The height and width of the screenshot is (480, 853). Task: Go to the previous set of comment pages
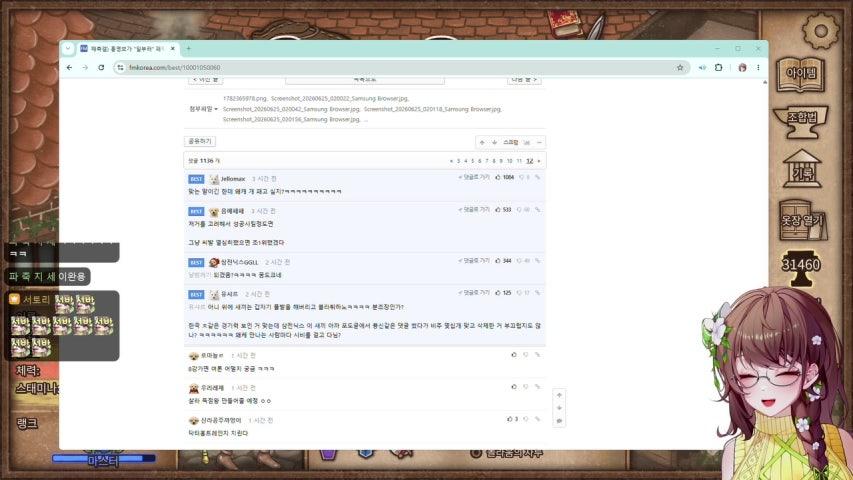click(x=451, y=161)
